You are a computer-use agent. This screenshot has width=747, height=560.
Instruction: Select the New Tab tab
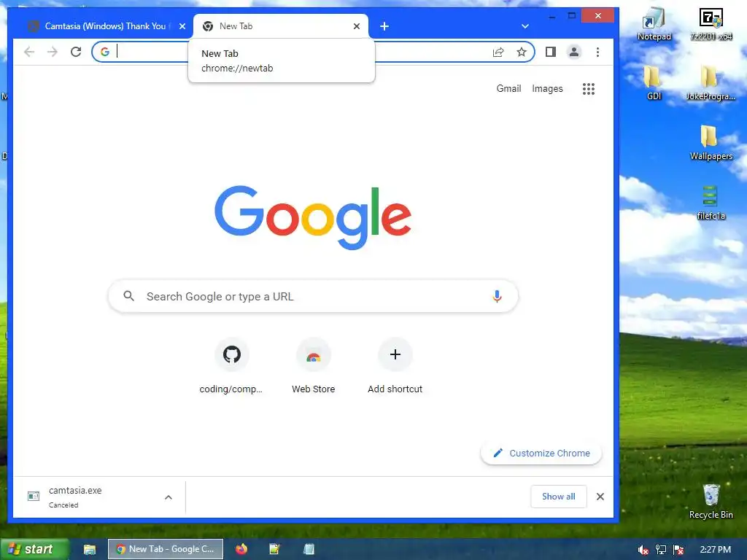pyautogui.click(x=281, y=26)
